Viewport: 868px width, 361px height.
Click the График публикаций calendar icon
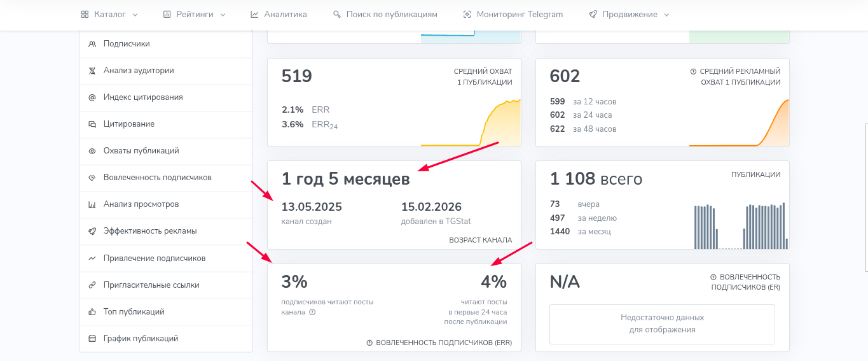click(92, 339)
